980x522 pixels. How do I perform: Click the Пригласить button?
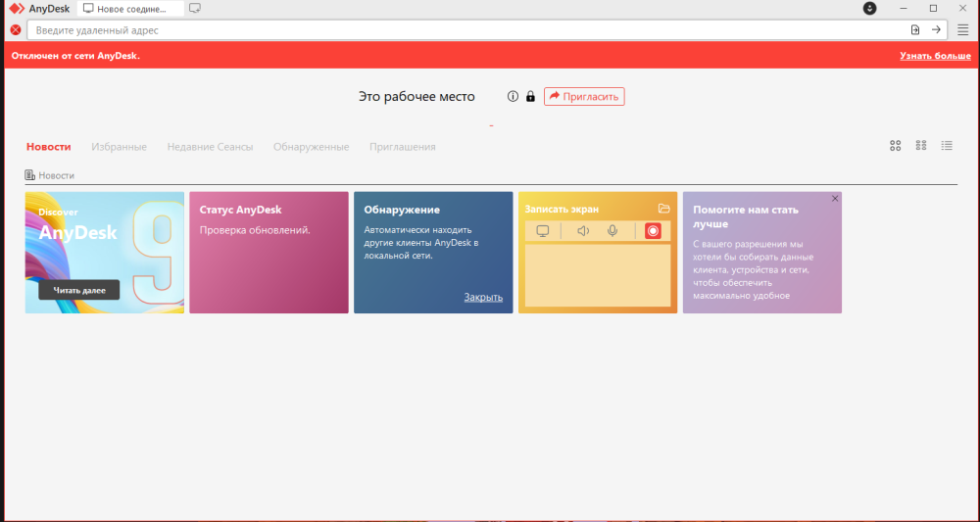pos(584,97)
